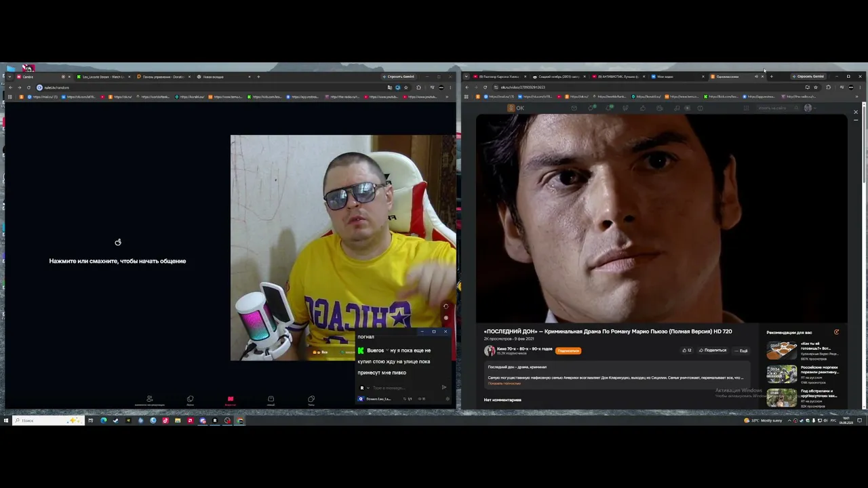This screenshot has width=868, height=488.
Task: Close the OK video viewer with X
Action: tap(856, 112)
